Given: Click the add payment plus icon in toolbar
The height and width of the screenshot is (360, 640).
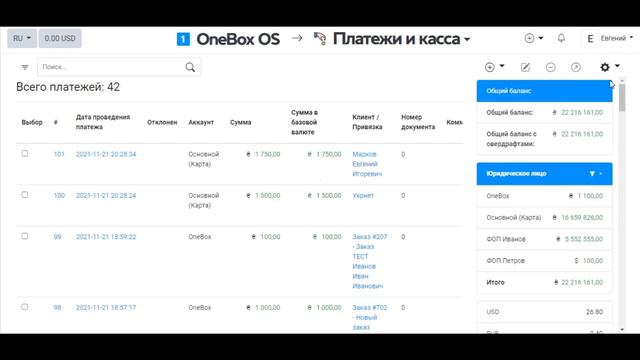Looking at the screenshot, I should pos(489,67).
